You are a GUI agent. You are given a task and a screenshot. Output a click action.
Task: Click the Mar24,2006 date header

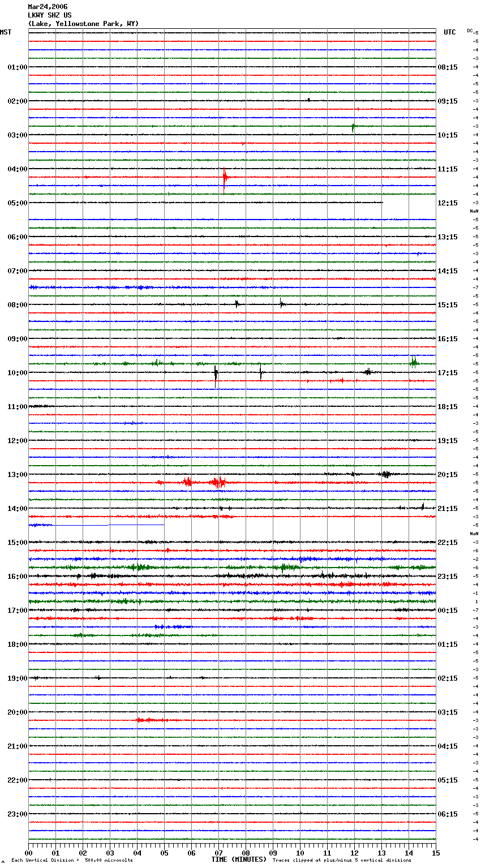(48, 7)
